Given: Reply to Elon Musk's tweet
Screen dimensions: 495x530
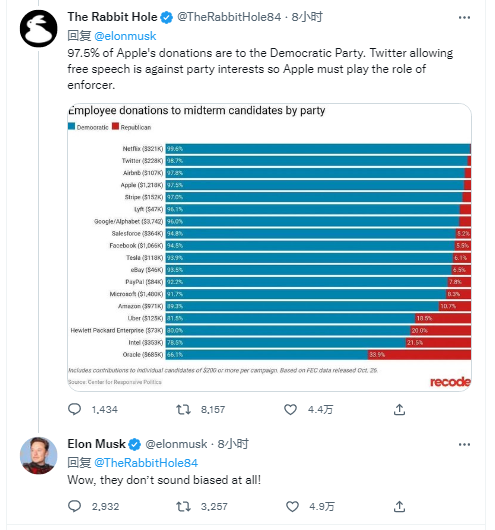Looking at the screenshot, I should pyautogui.click(x=75, y=506).
